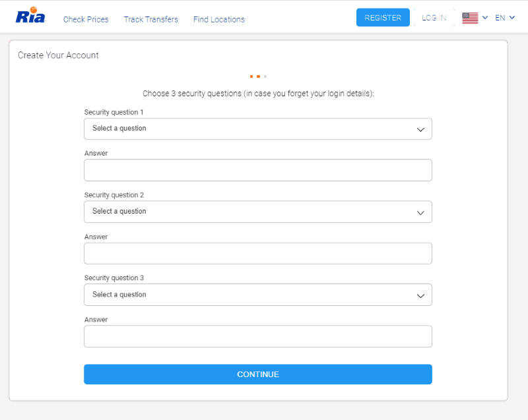Click the Log In button
The width and height of the screenshot is (528, 420).
point(434,18)
